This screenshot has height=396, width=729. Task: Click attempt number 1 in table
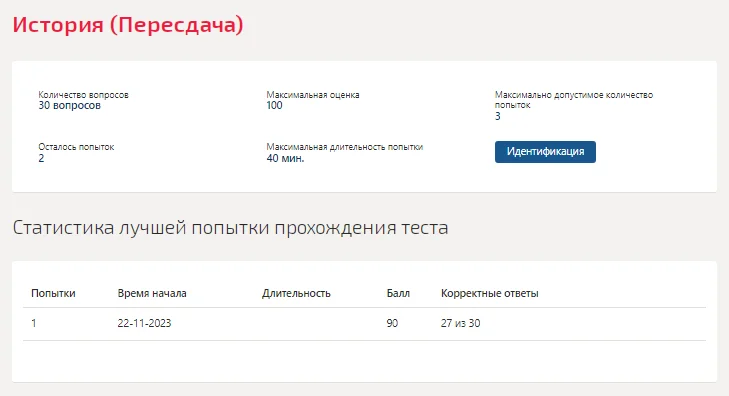pos(33,323)
